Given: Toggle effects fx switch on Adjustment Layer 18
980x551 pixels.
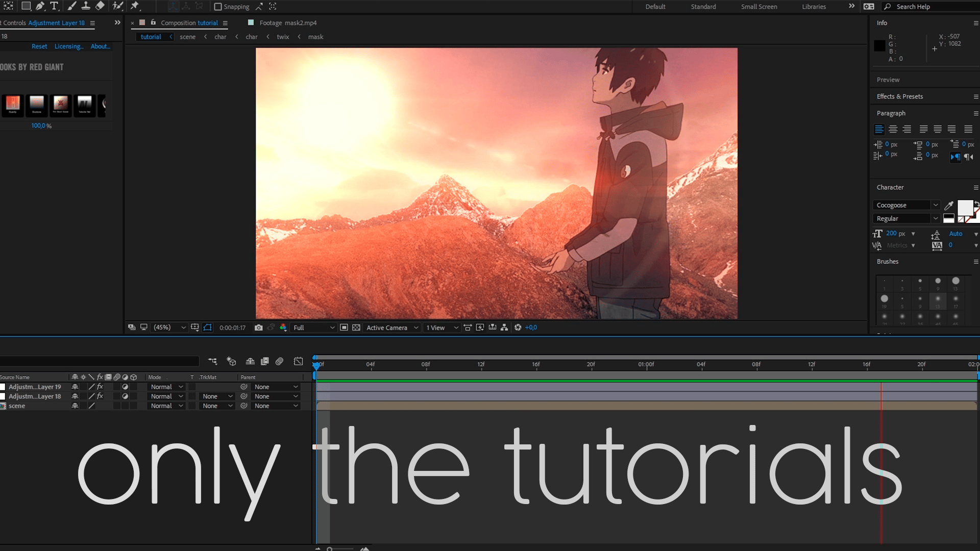Looking at the screenshot, I should point(100,396).
